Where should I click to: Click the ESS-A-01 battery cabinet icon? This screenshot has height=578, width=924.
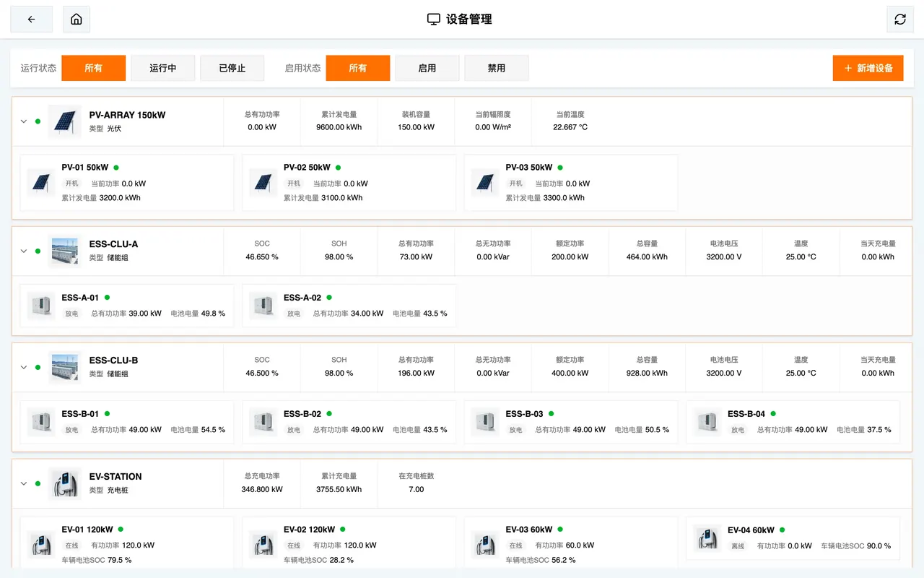coord(41,306)
